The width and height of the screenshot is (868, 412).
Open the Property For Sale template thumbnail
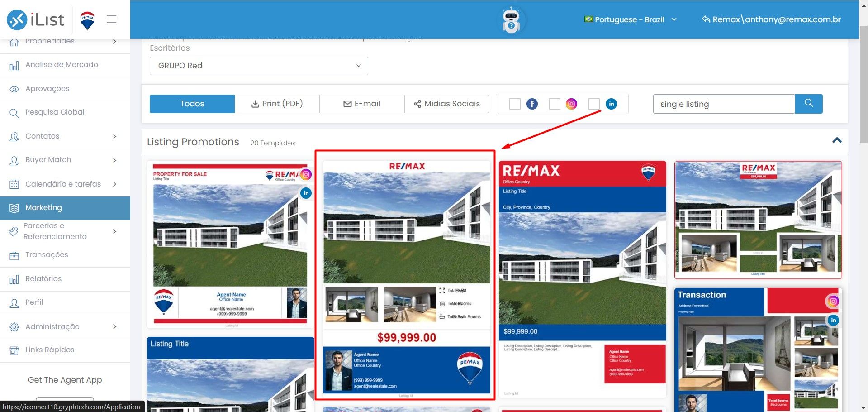point(231,244)
